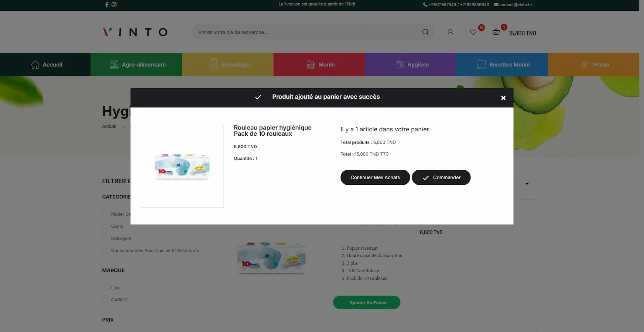Close the added-to-cart popup
Viewport: 644px width, 332px height.
pyautogui.click(x=503, y=98)
